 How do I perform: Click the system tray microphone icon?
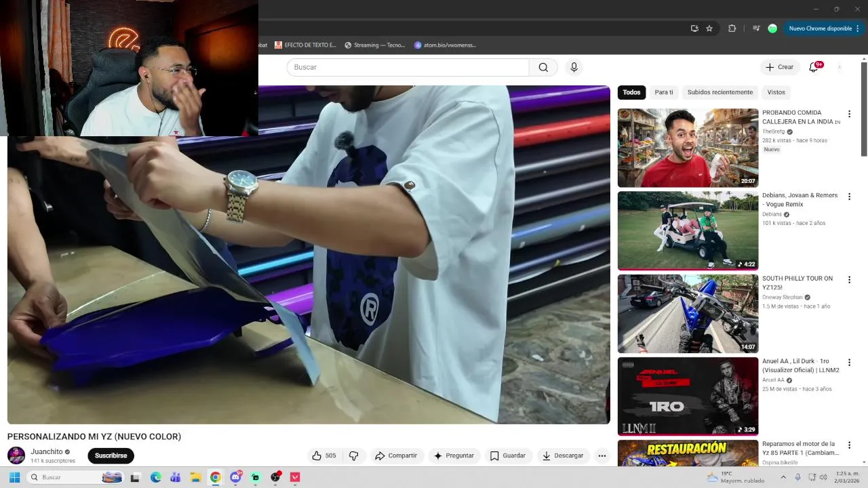click(797, 477)
